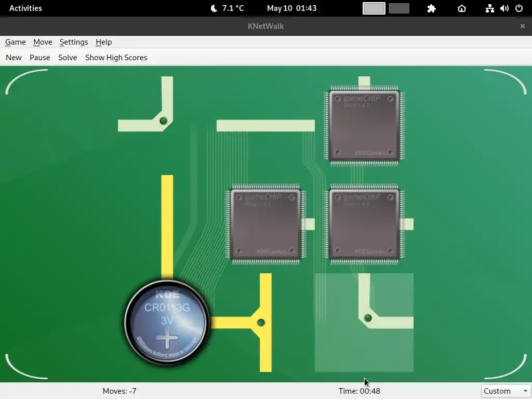Show High Scores from the toolbar
The width and height of the screenshot is (532, 399).
pos(116,58)
